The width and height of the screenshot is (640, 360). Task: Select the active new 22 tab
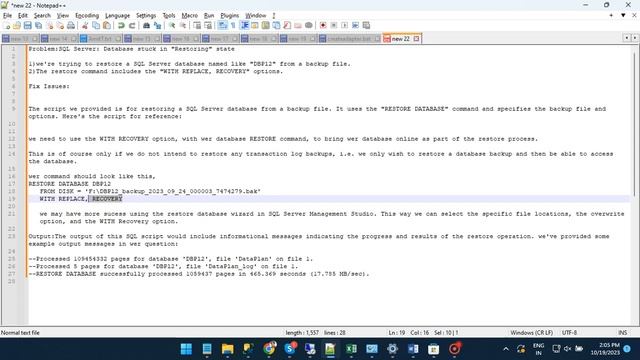coord(400,39)
